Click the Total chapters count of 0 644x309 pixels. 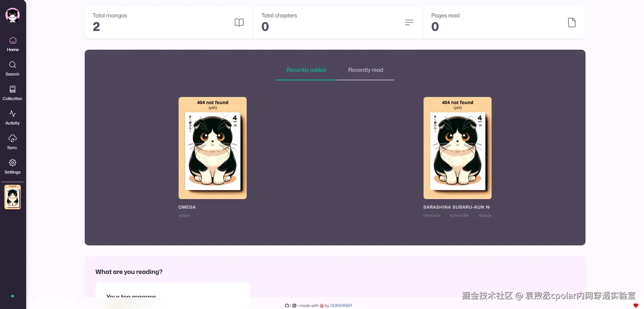pyautogui.click(x=265, y=27)
